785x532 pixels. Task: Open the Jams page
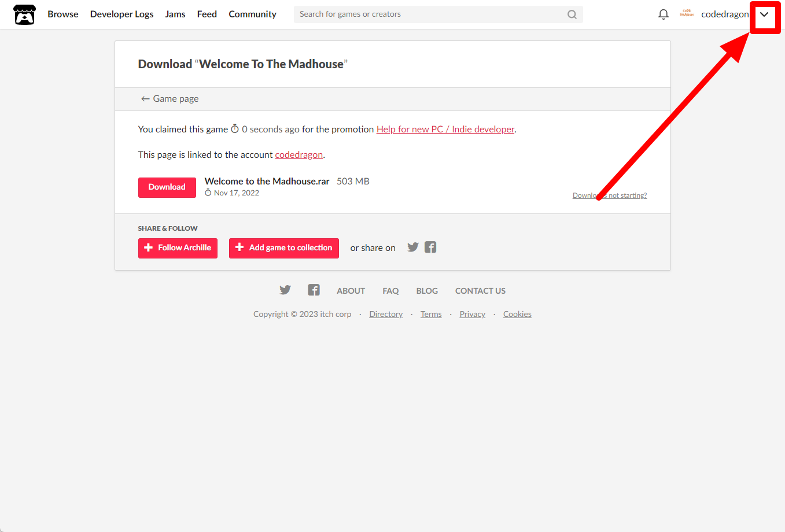click(x=175, y=14)
